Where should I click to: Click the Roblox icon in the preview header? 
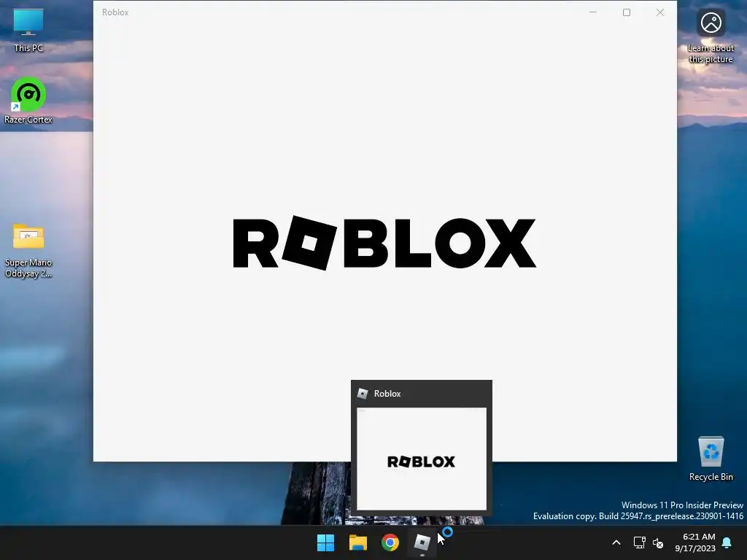click(363, 393)
